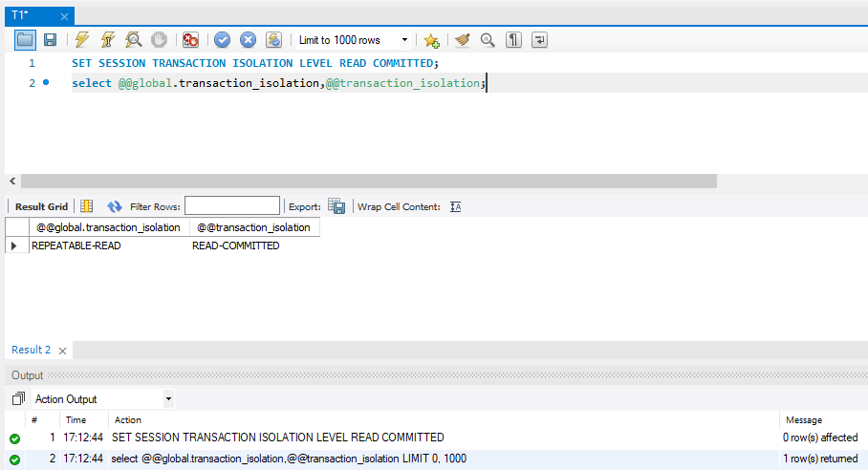Click the '0 row(s) affected' message

click(820, 438)
